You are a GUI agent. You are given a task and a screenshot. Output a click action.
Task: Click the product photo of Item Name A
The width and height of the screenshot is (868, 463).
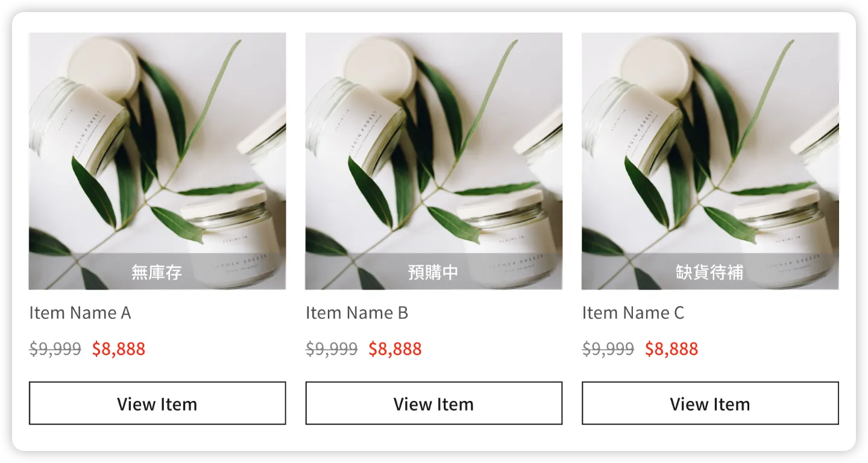pos(157,161)
